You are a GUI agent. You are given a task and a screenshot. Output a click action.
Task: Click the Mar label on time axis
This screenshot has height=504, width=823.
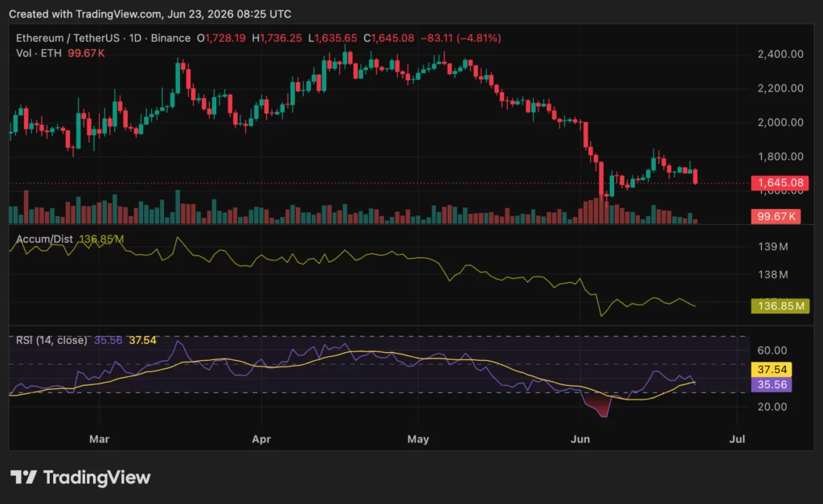[x=99, y=440]
